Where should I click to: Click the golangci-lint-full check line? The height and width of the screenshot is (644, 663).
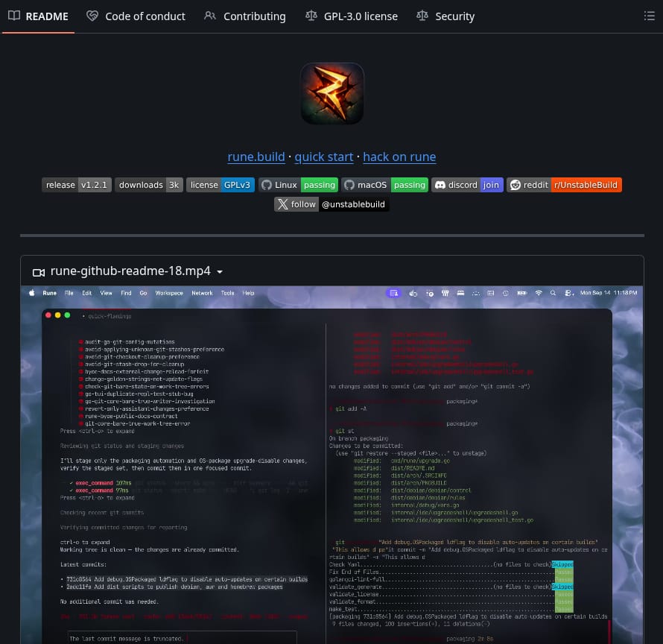coord(451,579)
